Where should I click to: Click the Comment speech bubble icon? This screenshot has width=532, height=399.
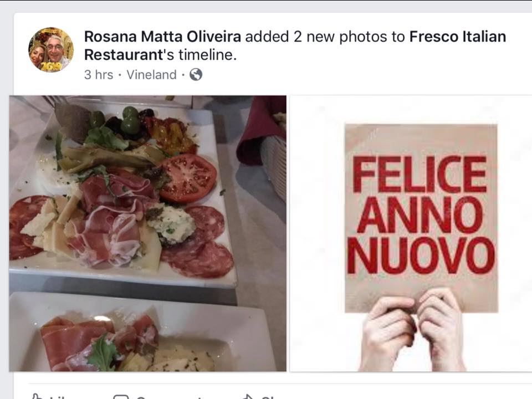pos(121,396)
